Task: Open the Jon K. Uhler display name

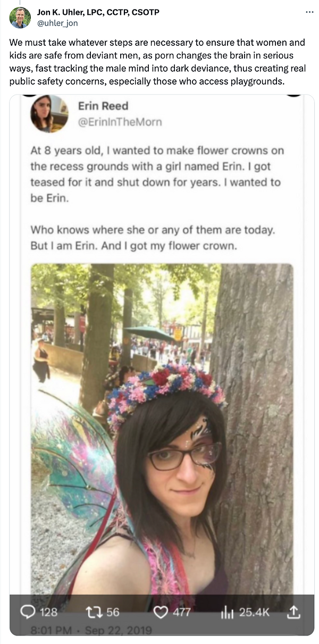Action: tap(98, 12)
